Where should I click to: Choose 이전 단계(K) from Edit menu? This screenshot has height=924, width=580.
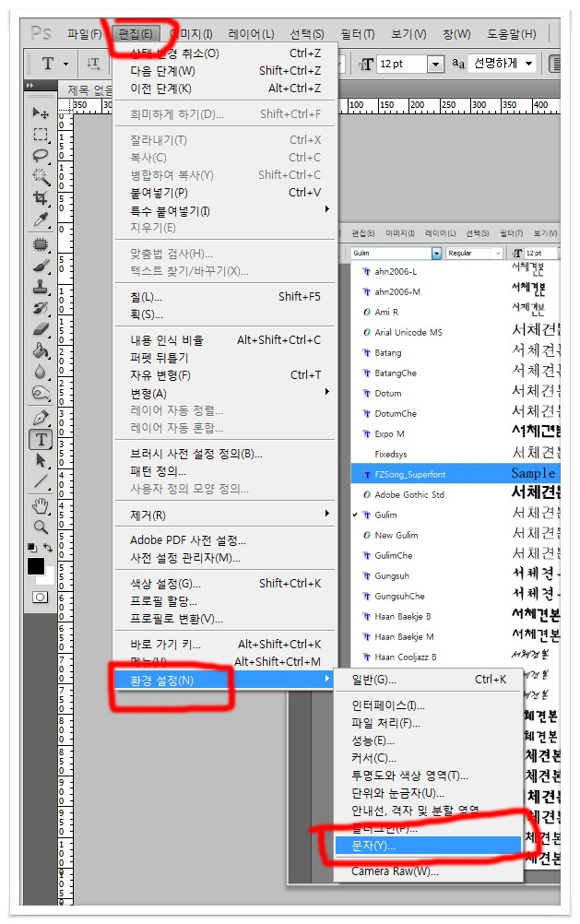pos(224,89)
